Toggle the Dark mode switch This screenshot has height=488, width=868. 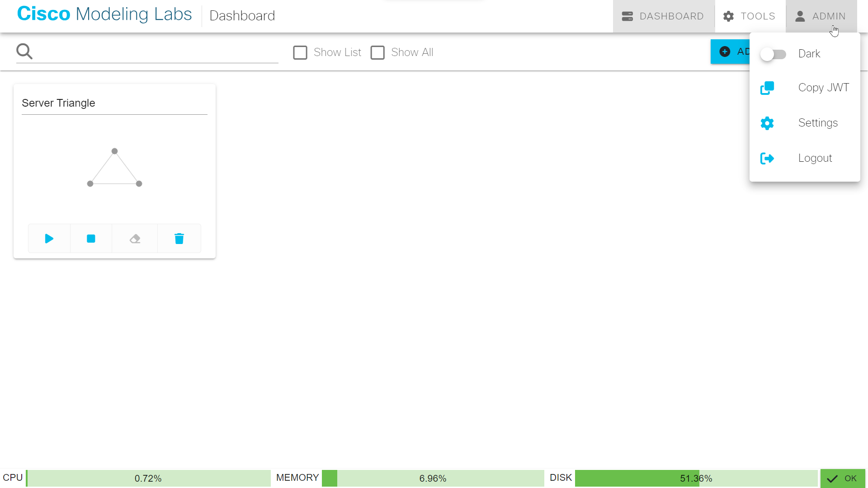click(773, 54)
